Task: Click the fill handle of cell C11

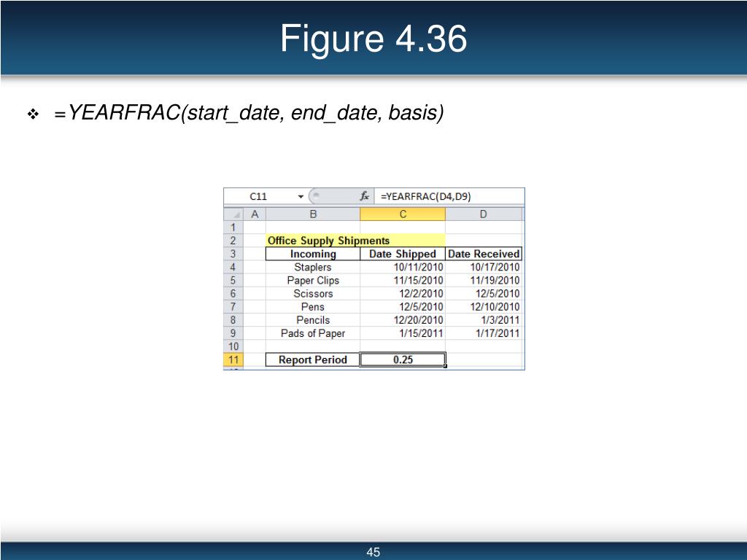Action: click(446, 366)
